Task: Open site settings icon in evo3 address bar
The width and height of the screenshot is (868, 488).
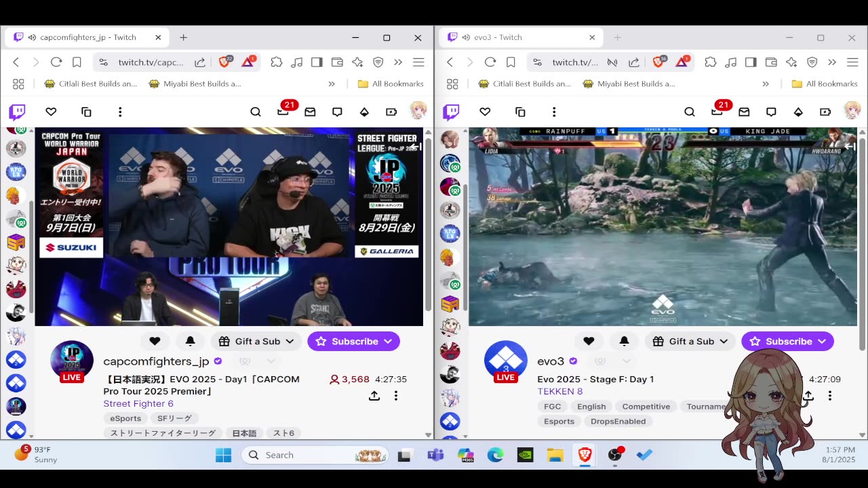Action: 537,62
